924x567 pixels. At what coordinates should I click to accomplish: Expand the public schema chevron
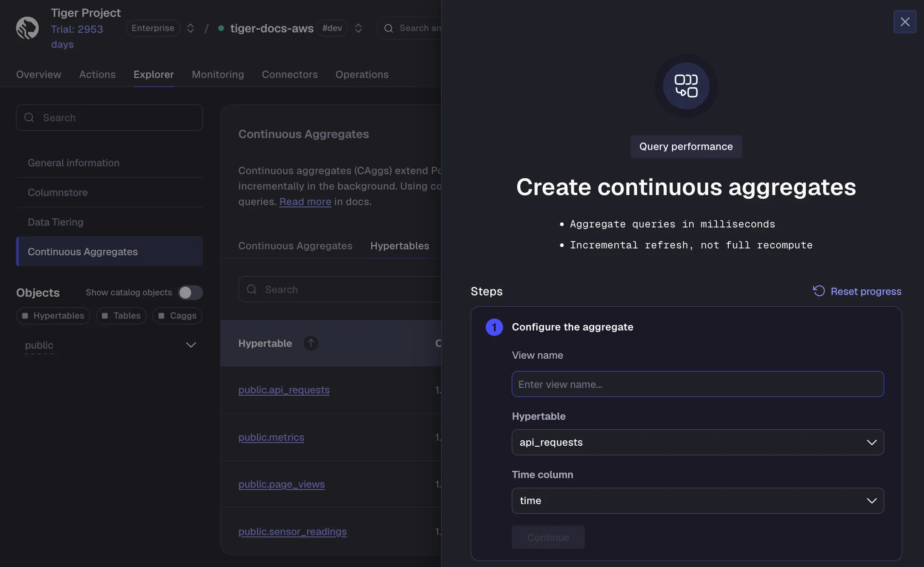click(x=191, y=345)
